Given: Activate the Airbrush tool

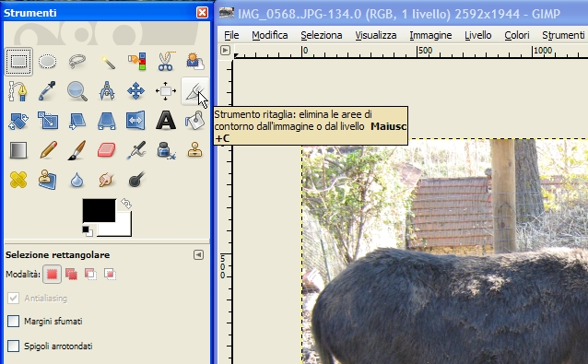Looking at the screenshot, I should 136,150.
